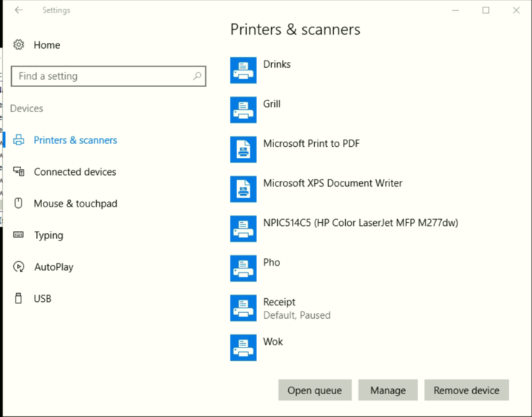The image size is (532, 417).
Task: Click the Printers & scanners sidebar icon
Action: [18, 140]
